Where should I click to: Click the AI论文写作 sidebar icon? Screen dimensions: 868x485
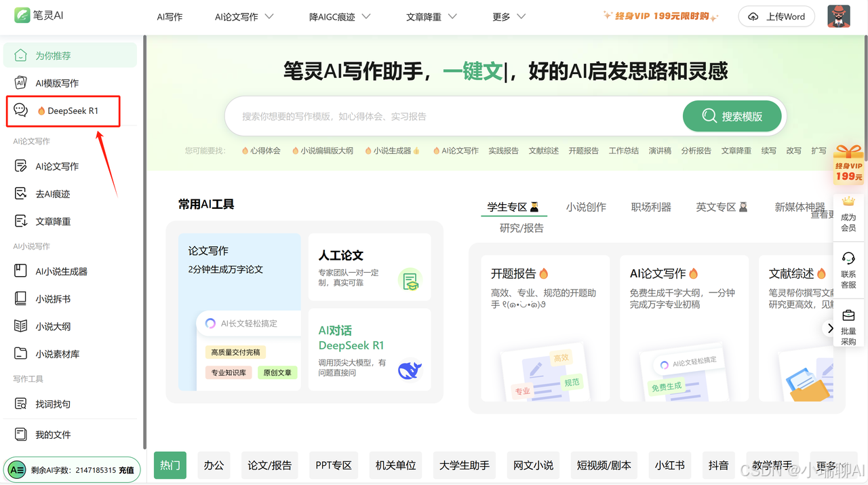pyautogui.click(x=21, y=166)
